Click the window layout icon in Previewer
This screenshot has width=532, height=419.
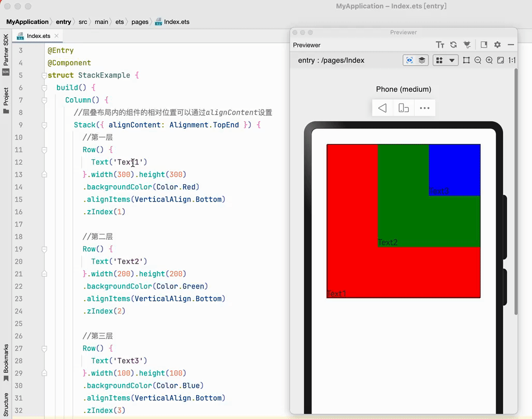(x=484, y=45)
